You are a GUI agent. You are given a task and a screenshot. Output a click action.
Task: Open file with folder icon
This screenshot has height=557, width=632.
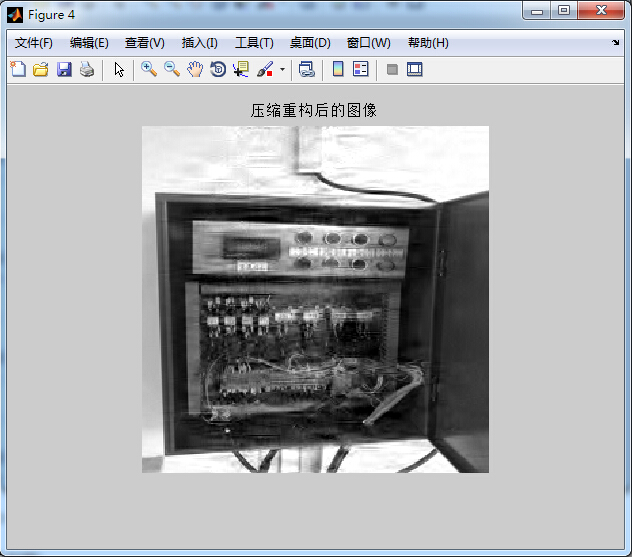coord(41,69)
